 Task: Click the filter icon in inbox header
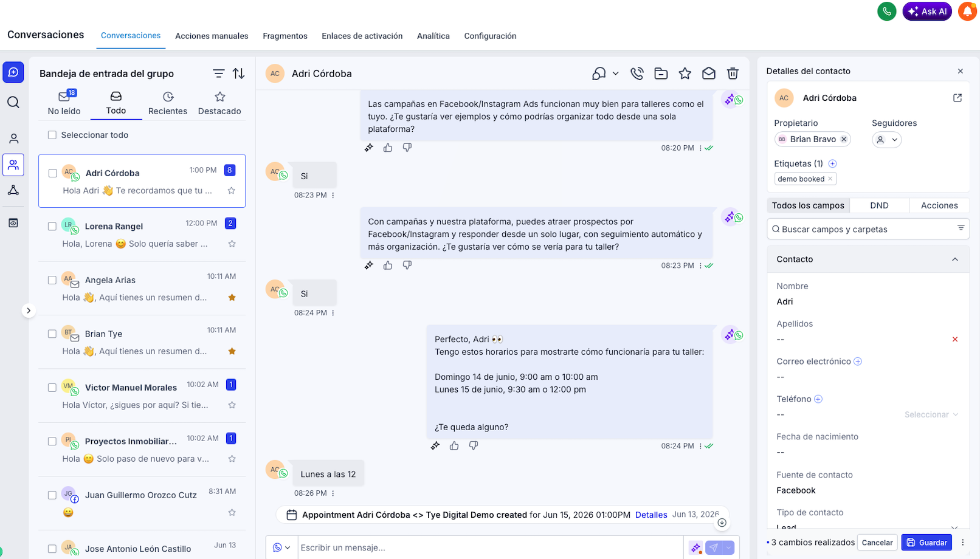[x=219, y=74]
